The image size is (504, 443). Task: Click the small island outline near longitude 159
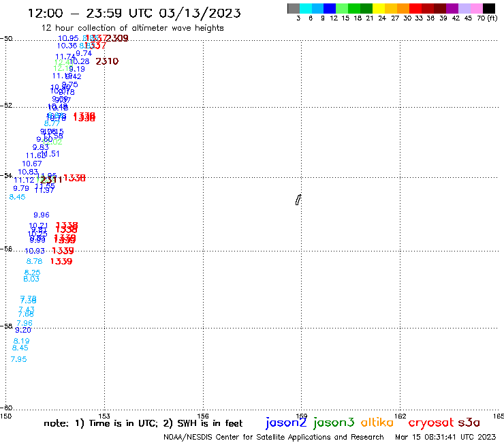(298, 200)
